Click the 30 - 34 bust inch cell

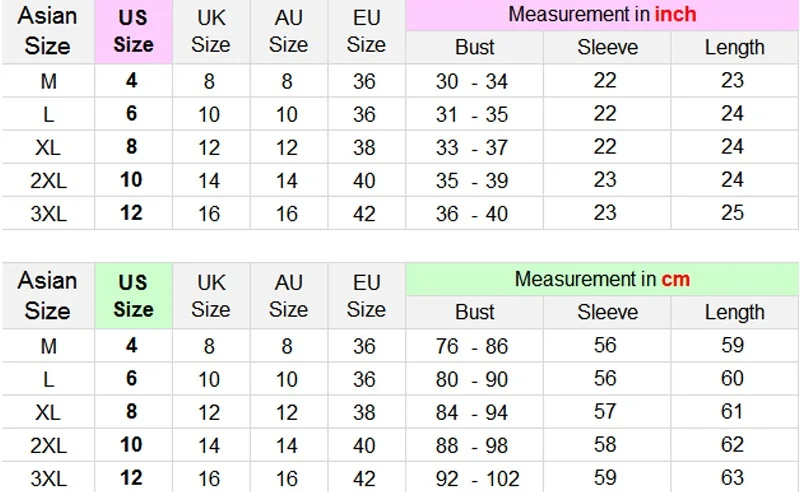474,81
